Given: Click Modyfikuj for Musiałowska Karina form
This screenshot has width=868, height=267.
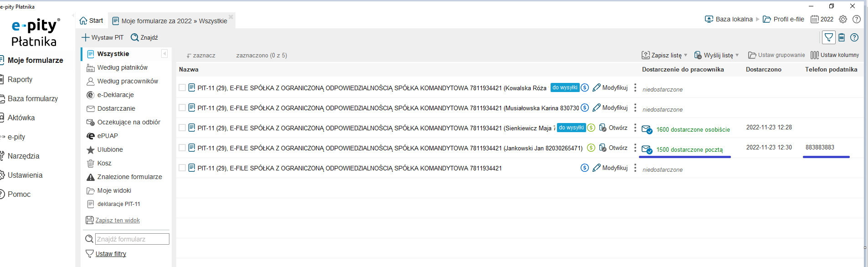Looking at the screenshot, I should 610,108.
